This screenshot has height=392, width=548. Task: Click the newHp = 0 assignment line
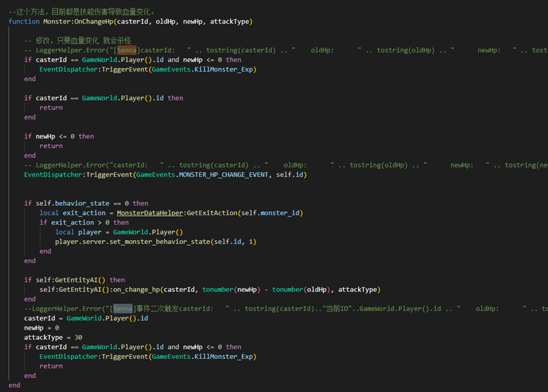(x=41, y=328)
